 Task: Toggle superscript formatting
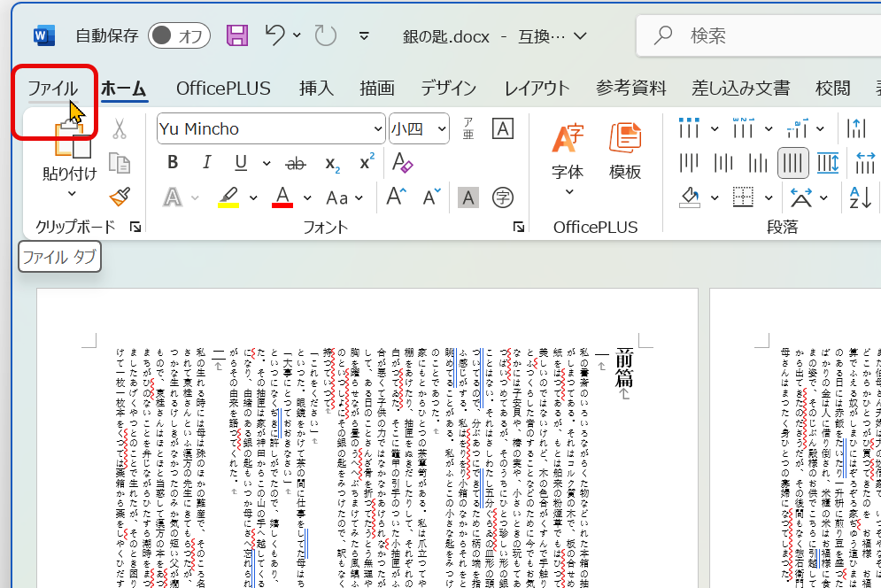(367, 162)
